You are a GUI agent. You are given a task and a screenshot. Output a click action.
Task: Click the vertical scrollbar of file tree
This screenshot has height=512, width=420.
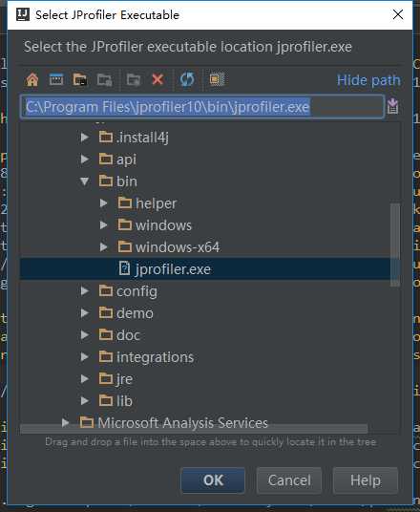pyautogui.click(x=395, y=245)
